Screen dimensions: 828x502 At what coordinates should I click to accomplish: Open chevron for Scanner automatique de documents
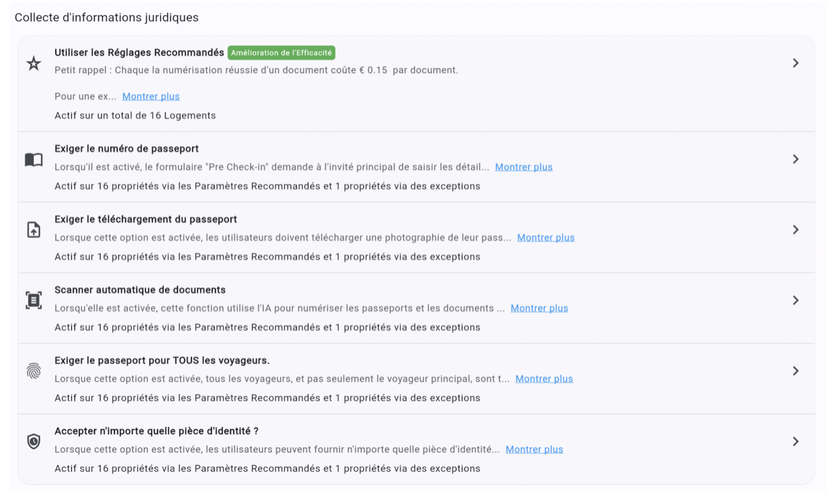[x=795, y=300]
